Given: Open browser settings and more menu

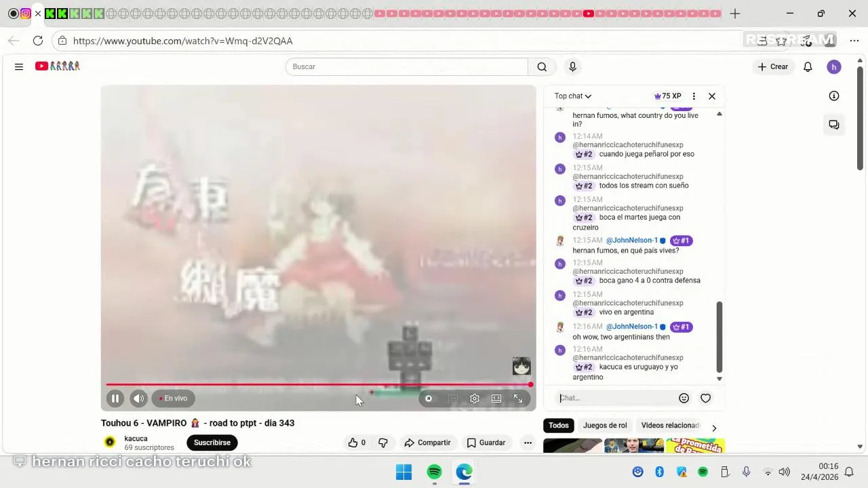Looking at the screenshot, I should (854, 41).
